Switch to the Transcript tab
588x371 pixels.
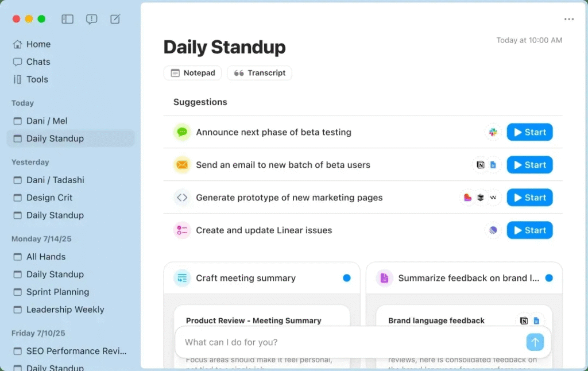(260, 73)
